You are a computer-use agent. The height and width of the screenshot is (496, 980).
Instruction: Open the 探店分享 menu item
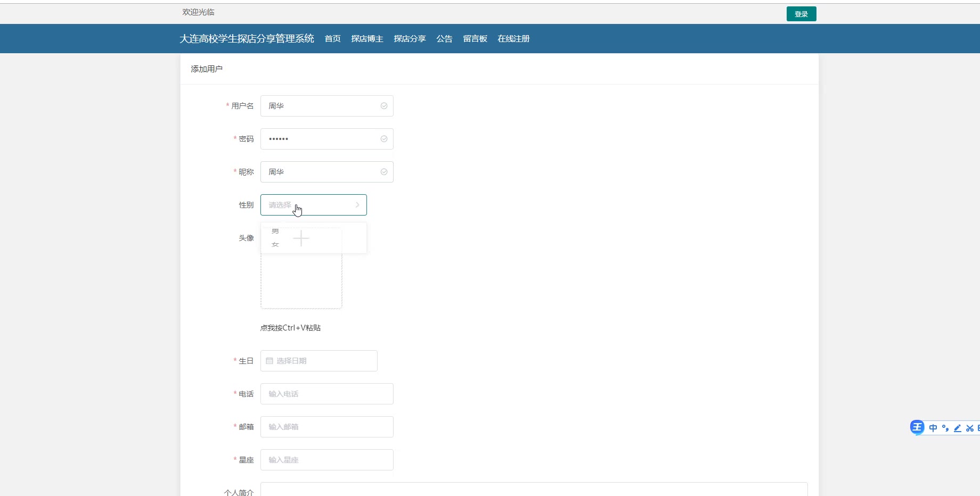point(410,39)
